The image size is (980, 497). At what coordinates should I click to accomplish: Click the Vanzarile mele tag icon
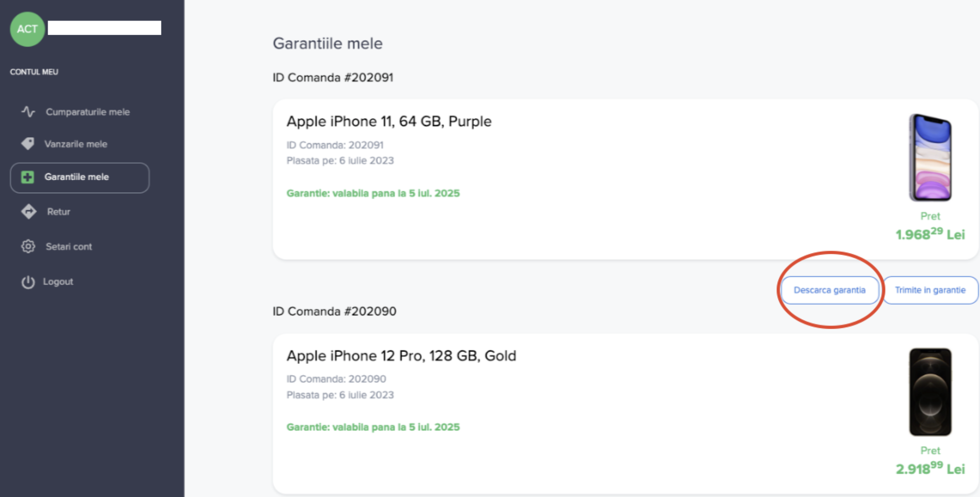point(28,144)
